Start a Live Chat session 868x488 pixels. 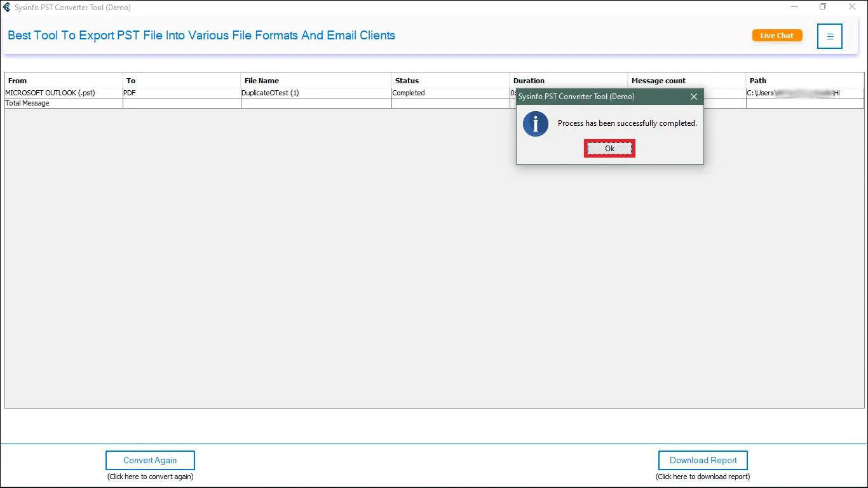click(777, 36)
